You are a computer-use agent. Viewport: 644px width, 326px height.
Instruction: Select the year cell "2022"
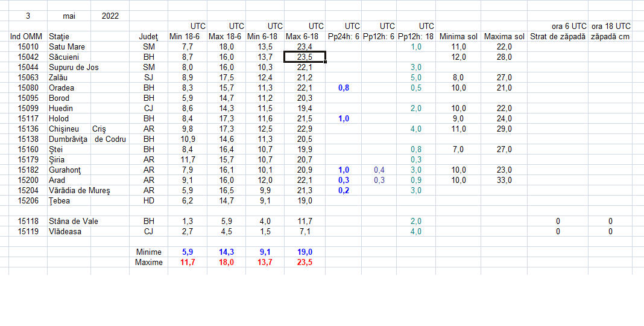(x=110, y=16)
